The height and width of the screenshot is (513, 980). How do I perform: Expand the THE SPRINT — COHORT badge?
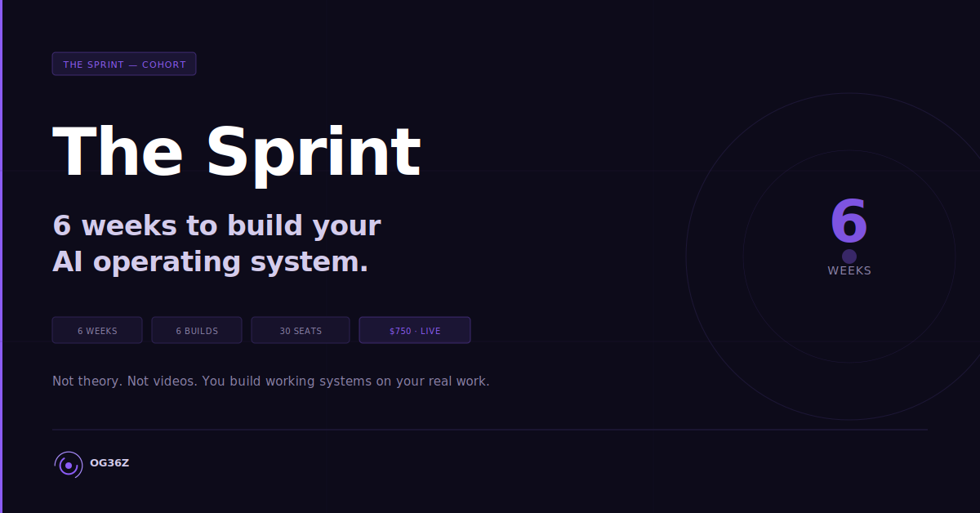(x=124, y=64)
